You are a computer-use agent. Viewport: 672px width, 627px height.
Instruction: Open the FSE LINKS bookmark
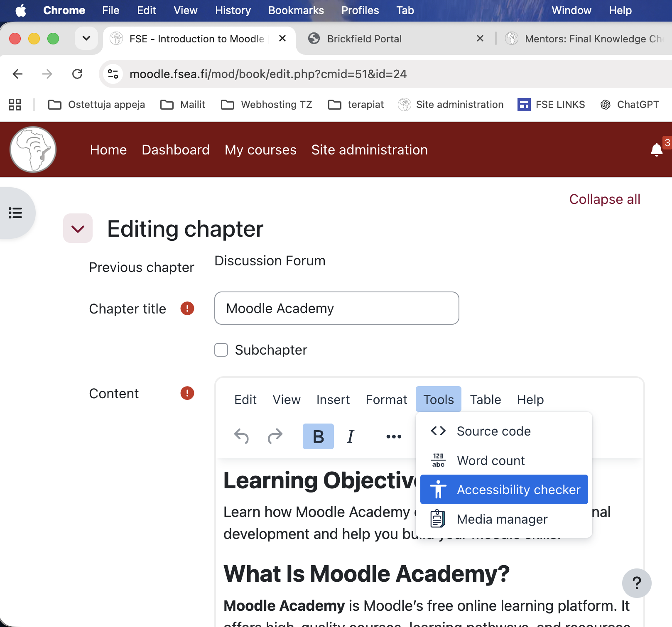551,105
